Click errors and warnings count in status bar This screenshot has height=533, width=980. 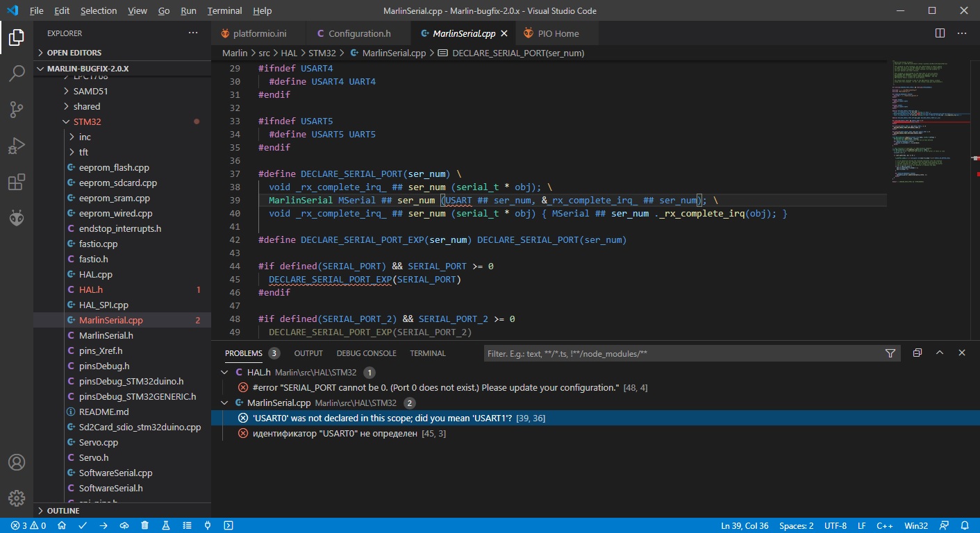pos(28,526)
